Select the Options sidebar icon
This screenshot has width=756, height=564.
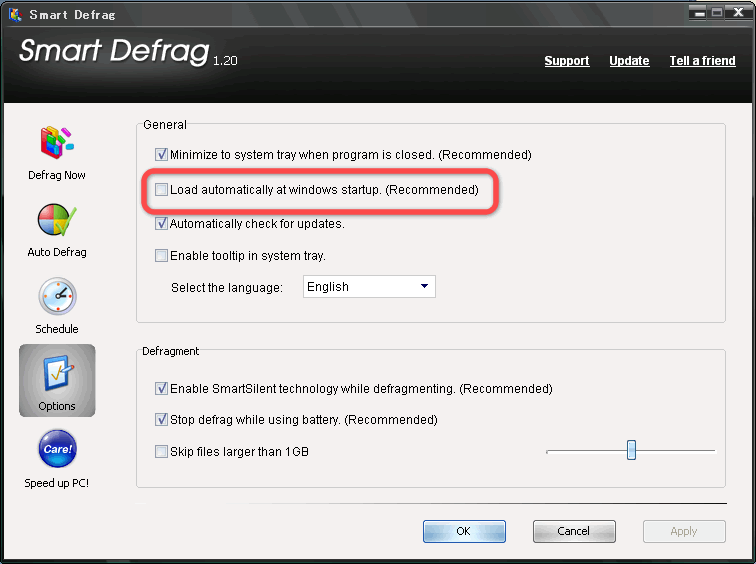57,380
